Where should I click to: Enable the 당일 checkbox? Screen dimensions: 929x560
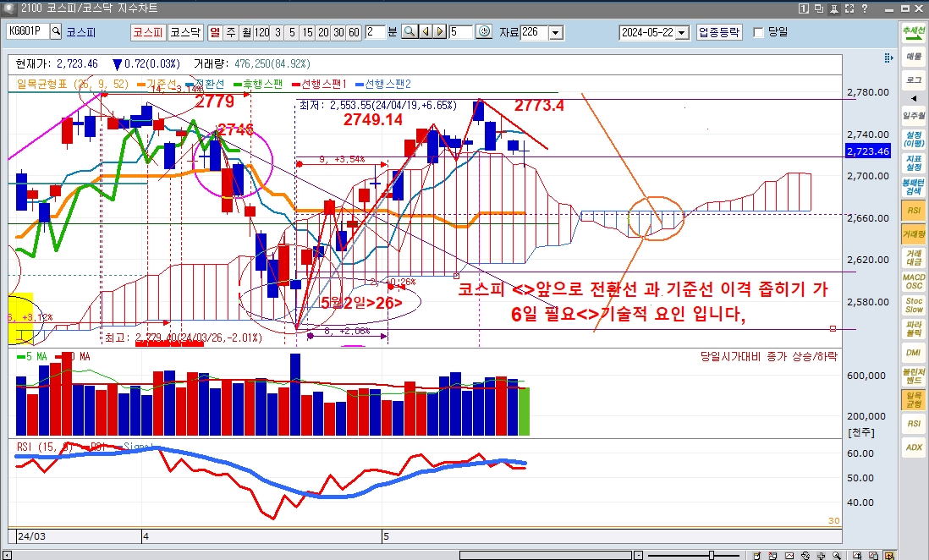758,32
